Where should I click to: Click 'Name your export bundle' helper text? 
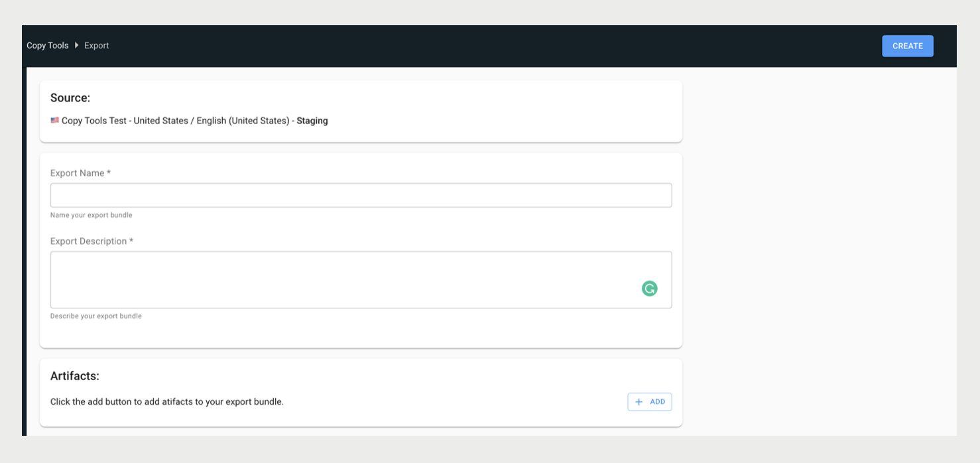pos(92,216)
